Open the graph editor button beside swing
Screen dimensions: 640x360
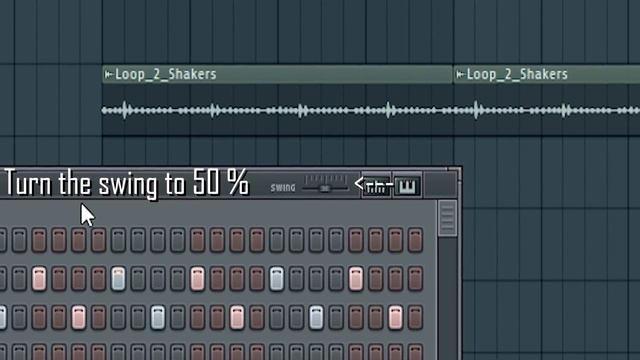click(x=376, y=186)
